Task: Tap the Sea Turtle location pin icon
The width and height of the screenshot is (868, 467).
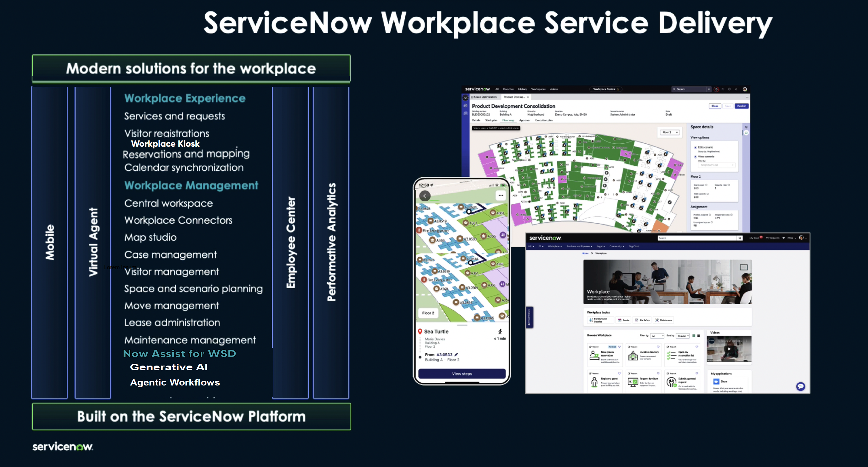Action: click(x=420, y=331)
